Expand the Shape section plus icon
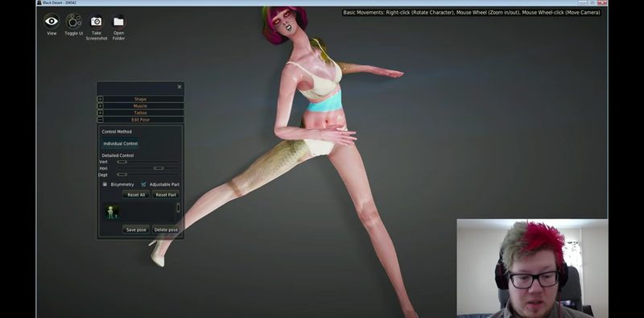This screenshot has width=644, height=318. [100, 99]
